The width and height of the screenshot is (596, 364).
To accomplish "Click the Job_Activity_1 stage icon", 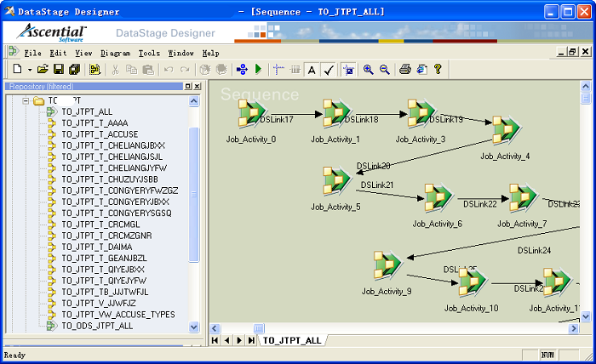I will coord(336,113).
